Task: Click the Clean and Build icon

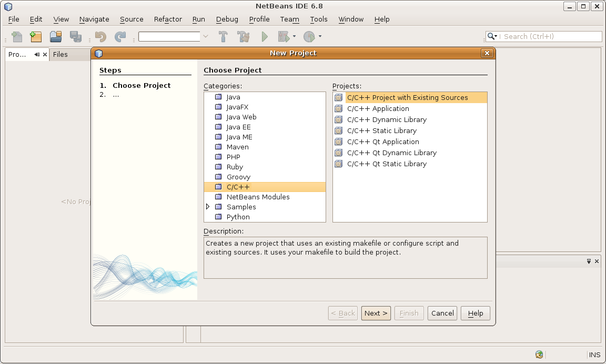Action: 244,37
